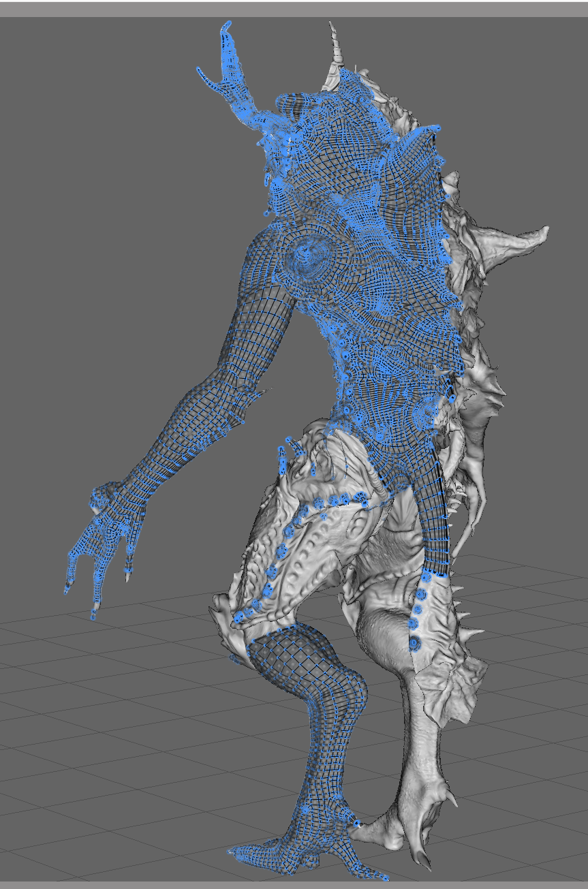Click the blue polygon strip on rear thigh
Viewport: 588px width, 889px height.
[436, 518]
